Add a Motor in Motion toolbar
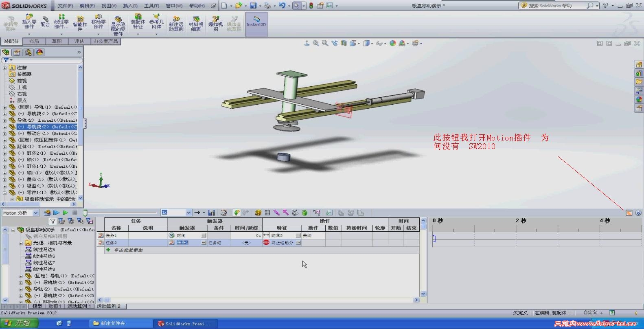The image size is (644, 329). click(258, 213)
